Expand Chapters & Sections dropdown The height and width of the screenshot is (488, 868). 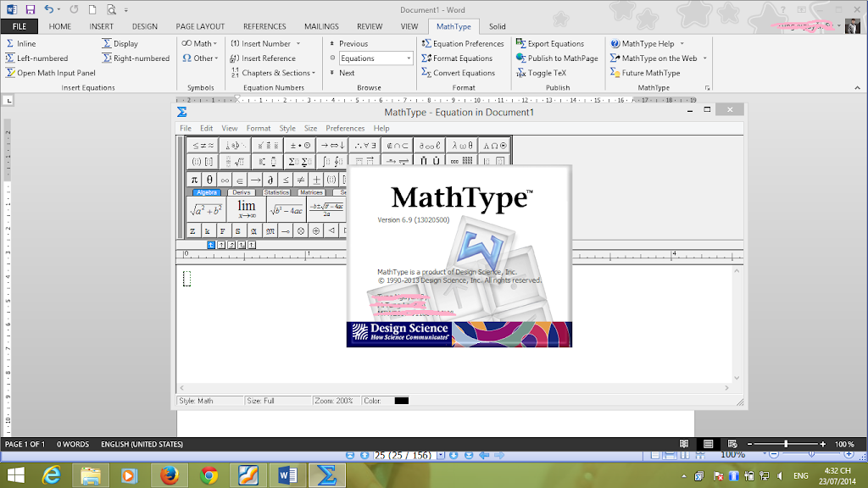[273, 73]
